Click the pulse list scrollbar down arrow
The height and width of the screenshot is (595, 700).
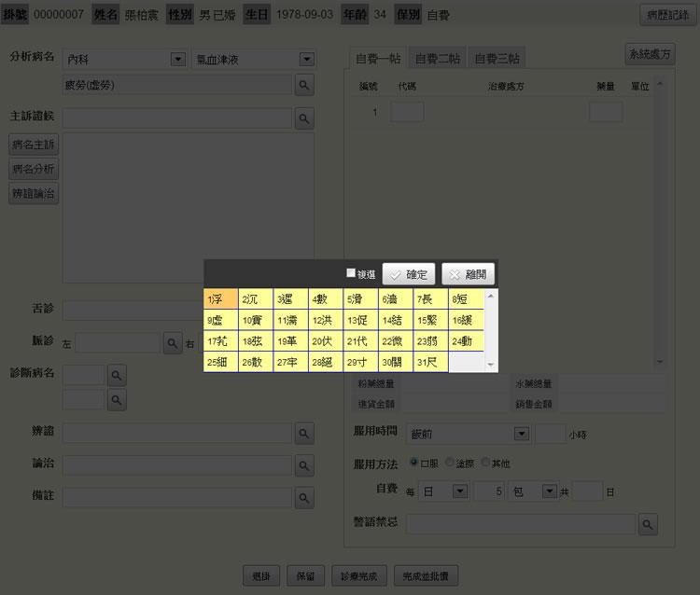(492, 365)
